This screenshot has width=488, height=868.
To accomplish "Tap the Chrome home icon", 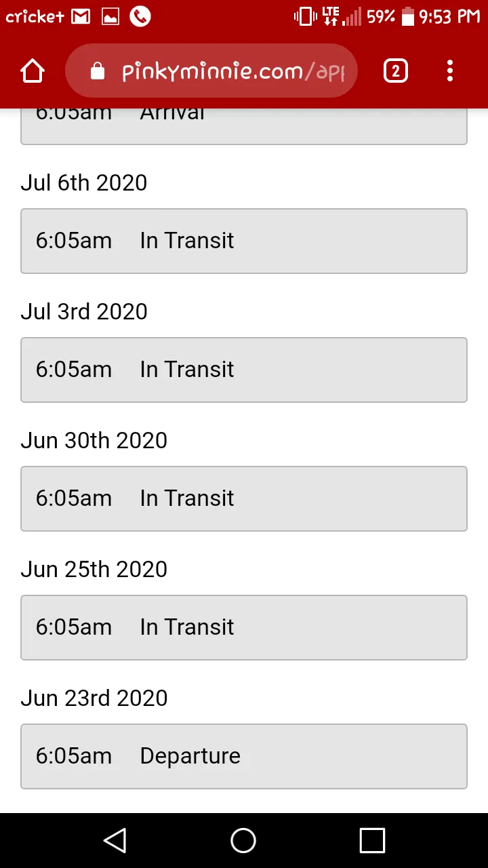I will (33, 71).
